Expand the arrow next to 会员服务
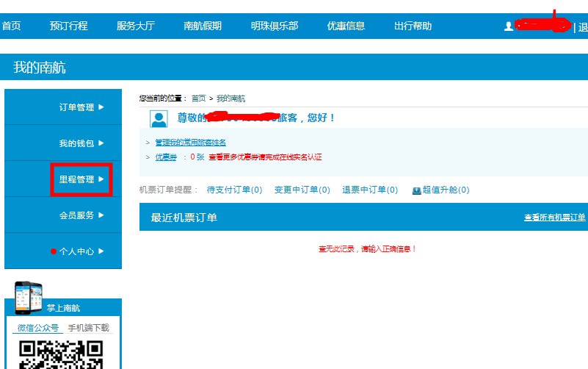 (x=101, y=215)
